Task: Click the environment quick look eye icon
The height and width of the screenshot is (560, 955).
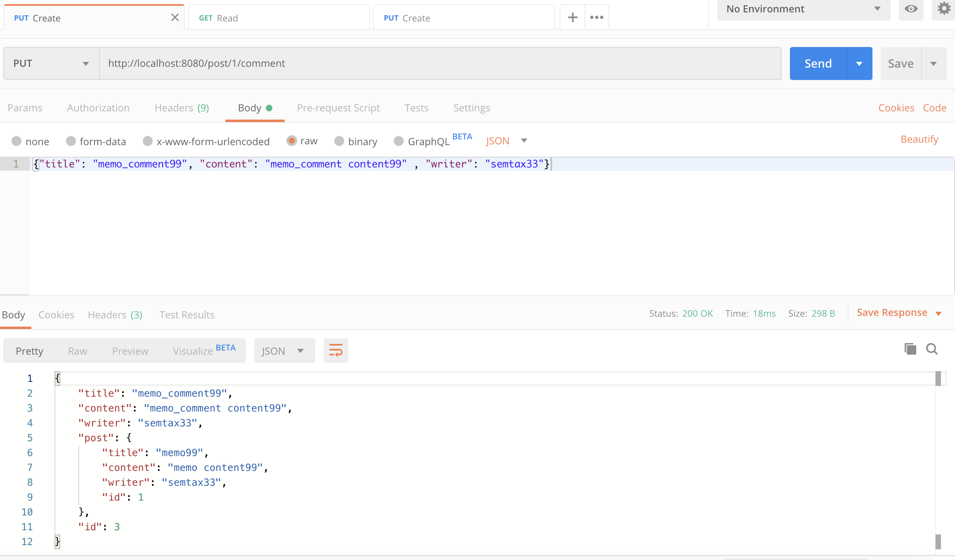Action: click(x=911, y=9)
